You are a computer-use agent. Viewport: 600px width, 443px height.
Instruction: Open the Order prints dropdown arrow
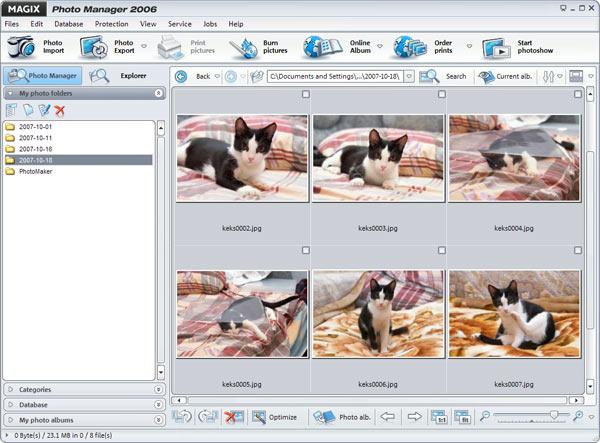click(x=469, y=46)
